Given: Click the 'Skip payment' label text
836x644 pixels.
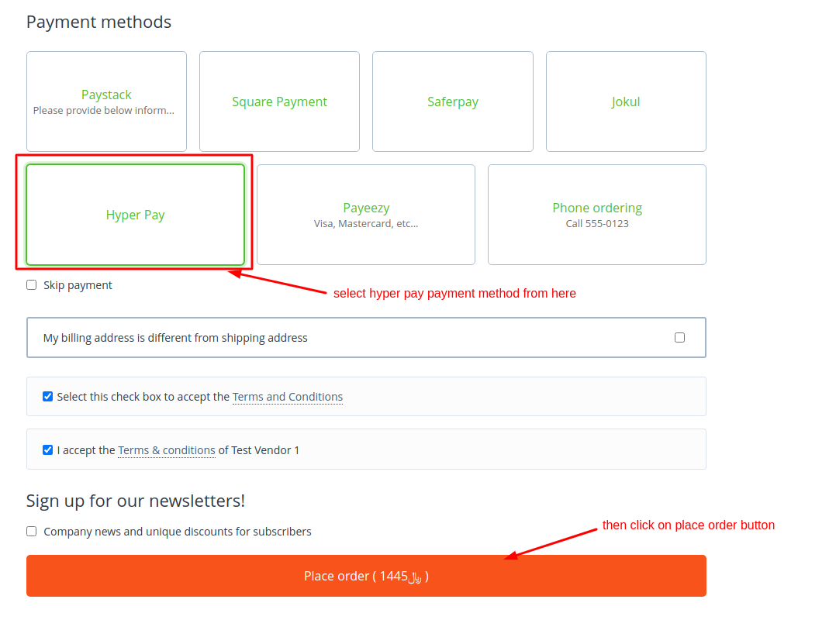Looking at the screenshot, I should 78,285.
